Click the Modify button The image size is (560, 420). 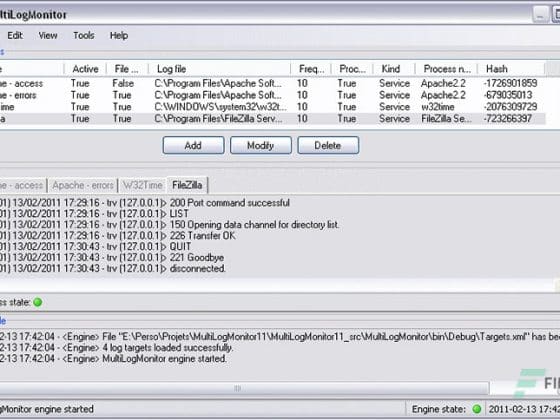tap(261, 145)
